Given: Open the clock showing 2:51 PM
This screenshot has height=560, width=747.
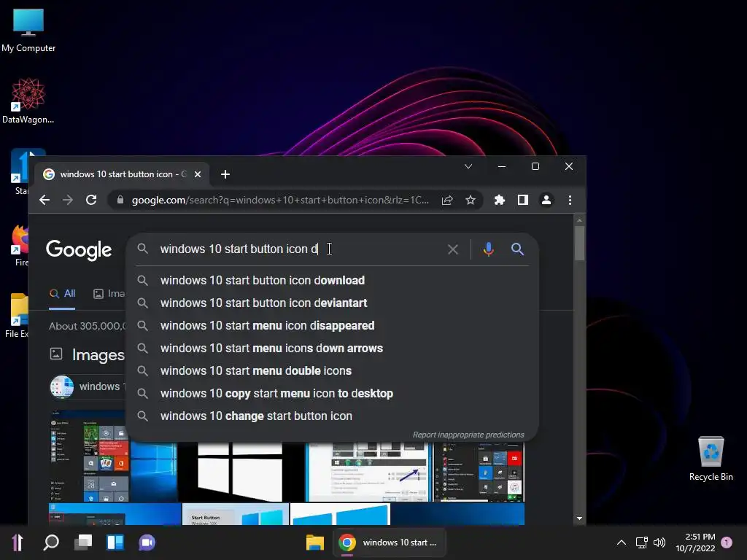Looking at the screenshot, I should [696, 542].
